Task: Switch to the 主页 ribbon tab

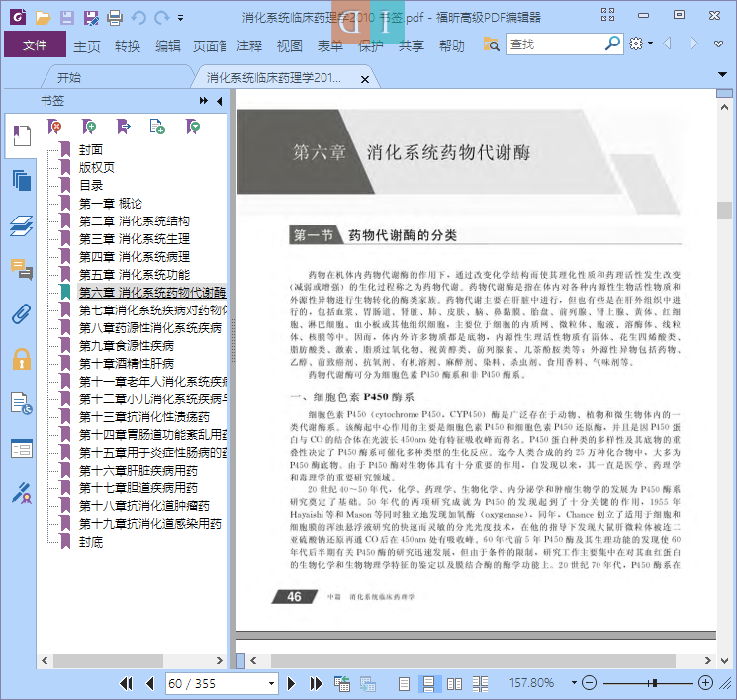Action: [x=87, y=46]
